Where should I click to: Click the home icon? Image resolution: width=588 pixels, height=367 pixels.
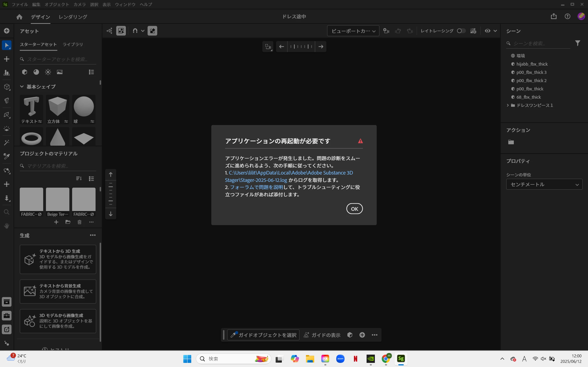coord(20,17)
